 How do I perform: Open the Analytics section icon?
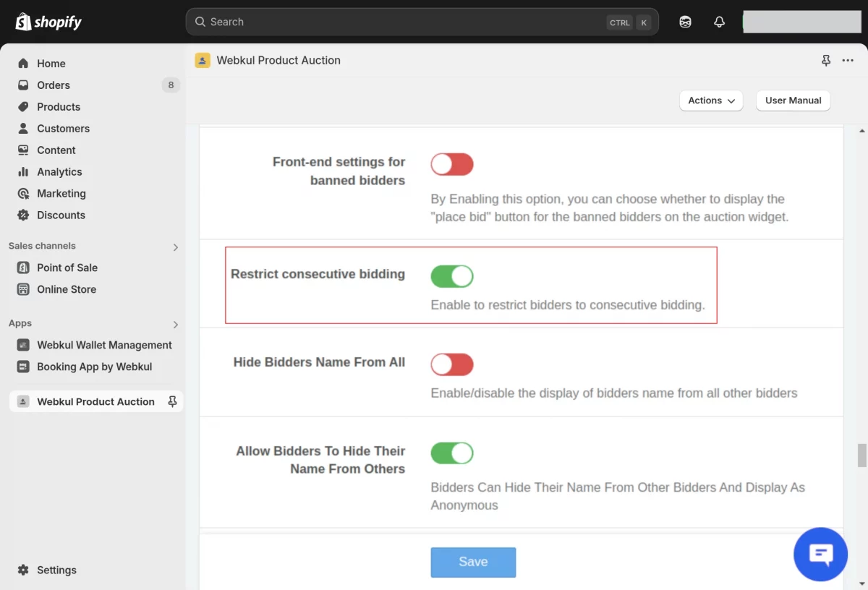click(22, 171)
